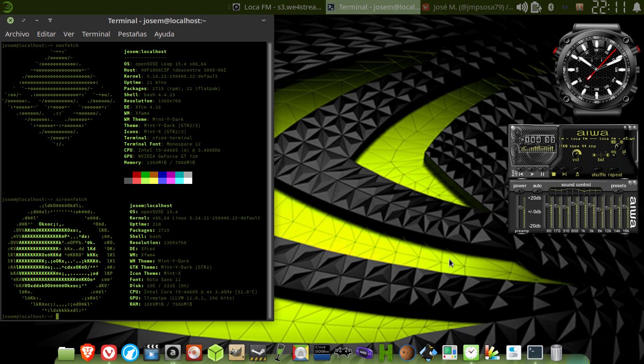Screen dimensions: 644x364
Task: Switch to the José M. Vivaldi taskbar window
Action: click(x=468, y=7)
